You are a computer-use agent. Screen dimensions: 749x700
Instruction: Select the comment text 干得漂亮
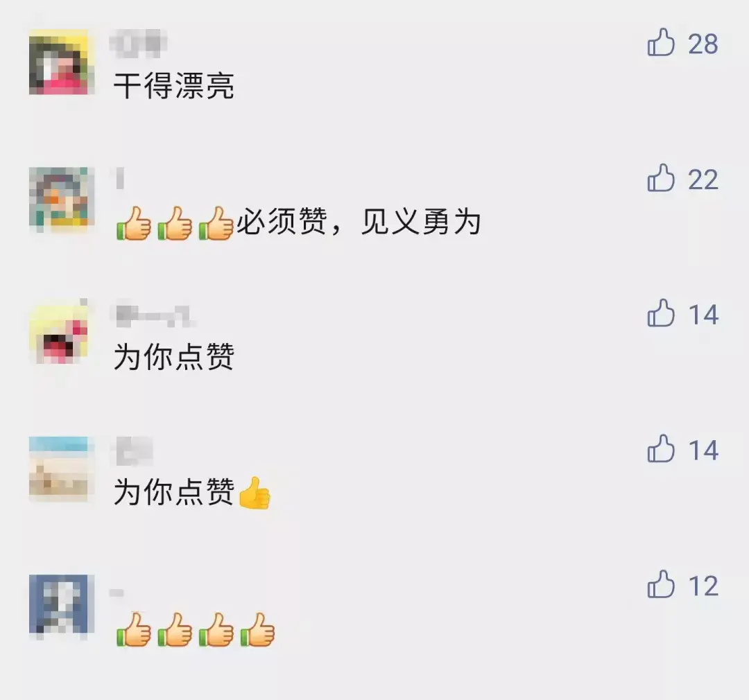point(174,86)
